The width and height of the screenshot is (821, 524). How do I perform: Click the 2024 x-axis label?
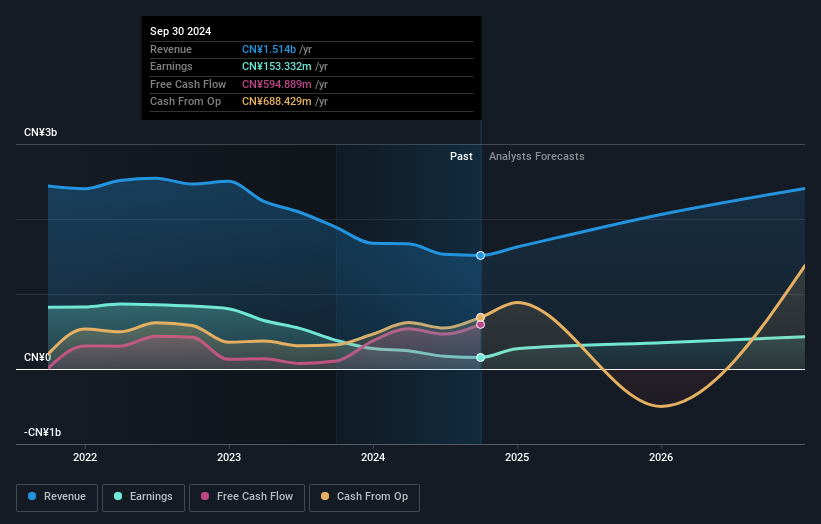tap(373, 458)
